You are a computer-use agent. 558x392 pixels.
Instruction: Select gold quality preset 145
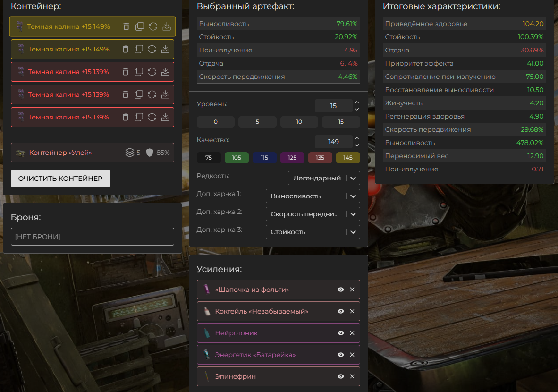point(348,157)
